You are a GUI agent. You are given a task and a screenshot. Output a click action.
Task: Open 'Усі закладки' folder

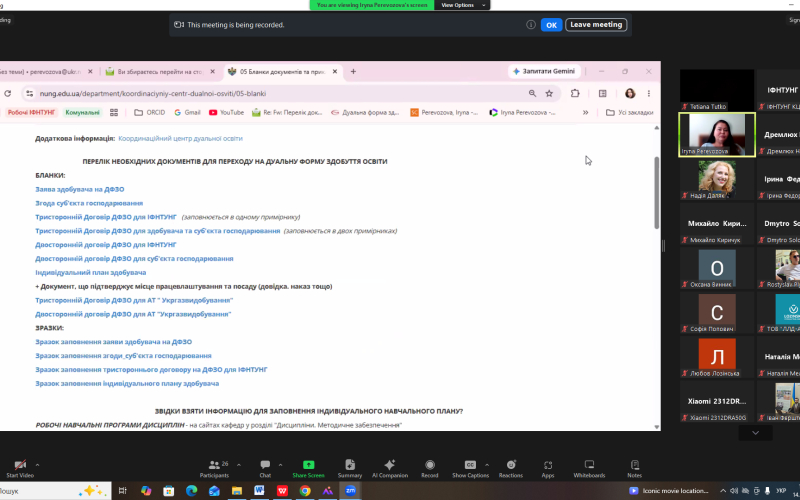[630, 112]
